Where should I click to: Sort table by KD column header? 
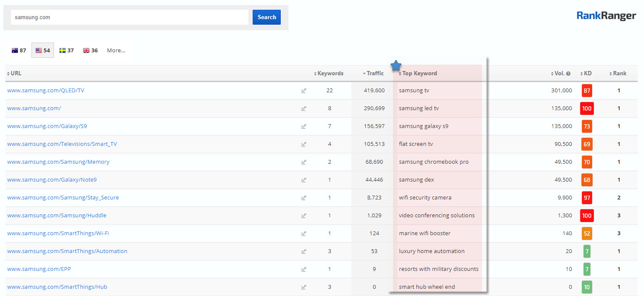click(x=587, y=73)
